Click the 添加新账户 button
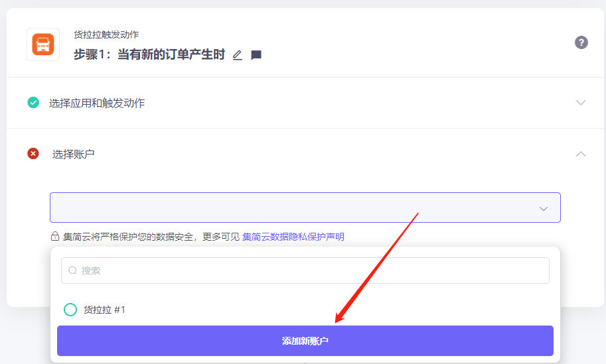Image resolution: width=606 pixels, height=364 pixels. 305,341
